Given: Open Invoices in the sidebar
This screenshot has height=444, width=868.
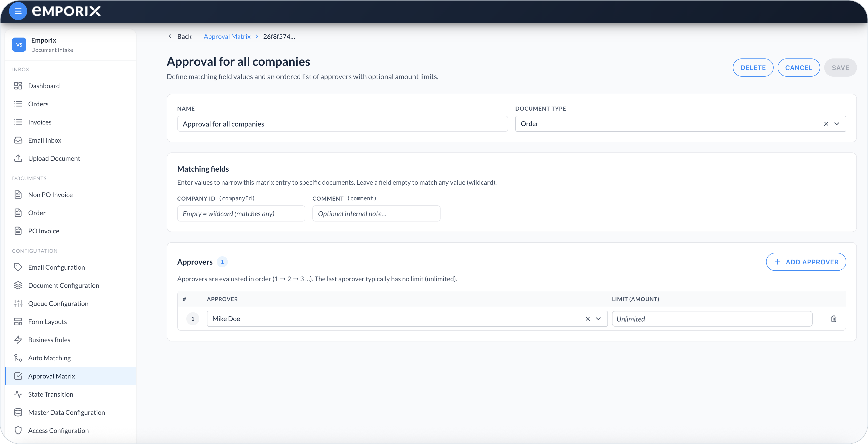Looking at the screenshot, I should [70, 122].
